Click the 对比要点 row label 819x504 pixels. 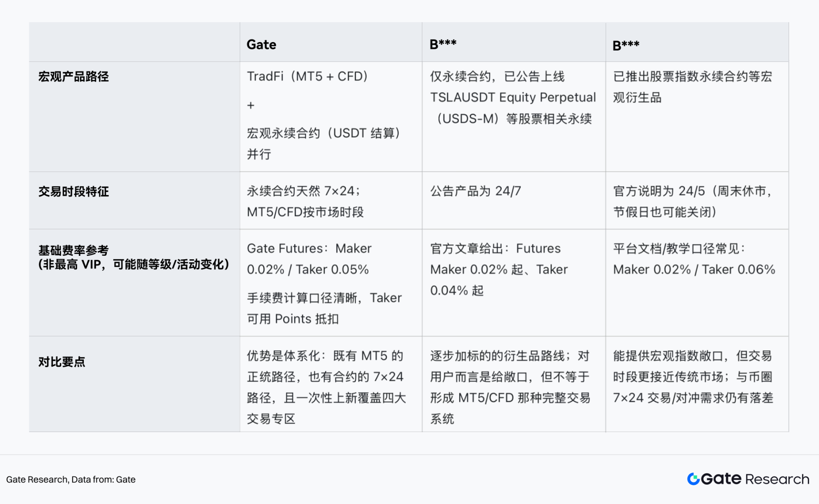pyautogui.click(x=62, y=362)
